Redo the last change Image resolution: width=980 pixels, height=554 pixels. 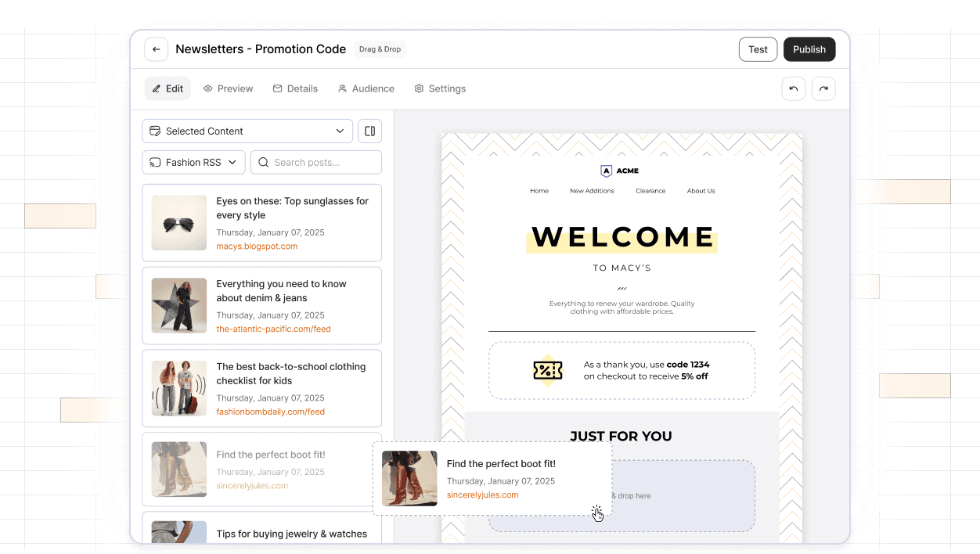(823, 88)
